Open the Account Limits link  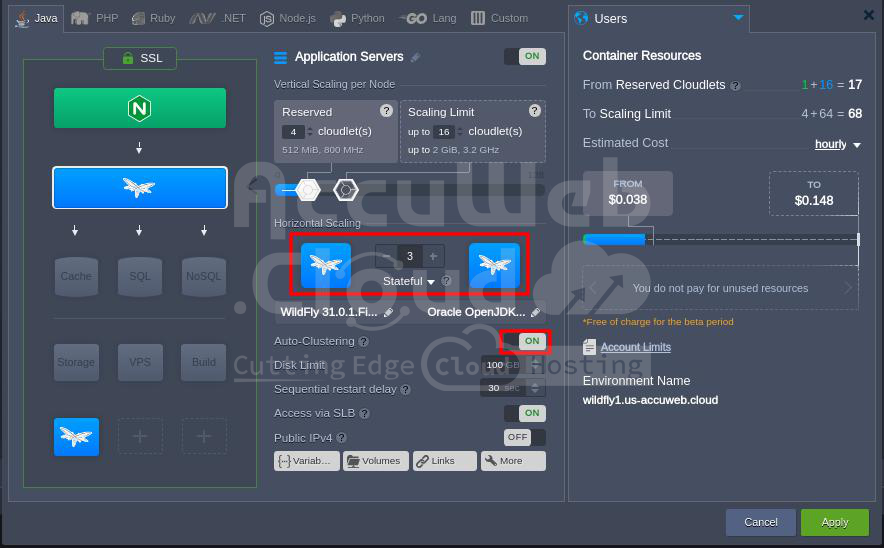[635, 347]
